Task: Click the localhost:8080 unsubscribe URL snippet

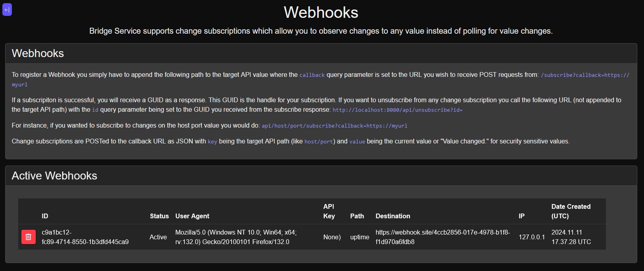Action: click(x=397, y=110)
